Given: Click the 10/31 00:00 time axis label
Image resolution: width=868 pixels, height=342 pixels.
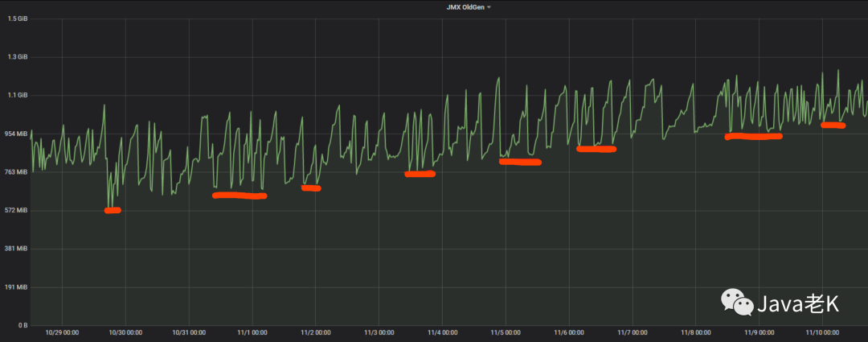Looking at the screenshot, I should (189, 333).
